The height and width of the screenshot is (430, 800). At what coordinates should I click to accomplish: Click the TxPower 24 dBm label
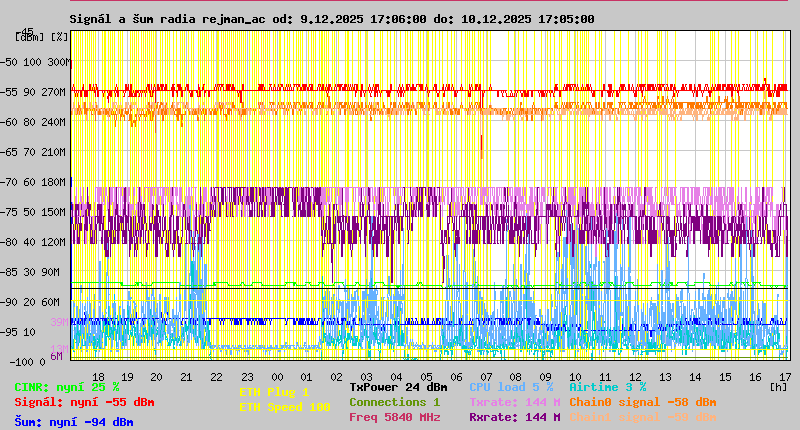click(x=398, y=387)
